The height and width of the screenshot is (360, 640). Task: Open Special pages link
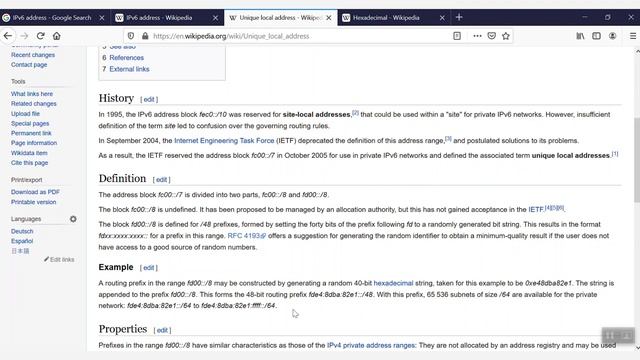pos(30,123)
